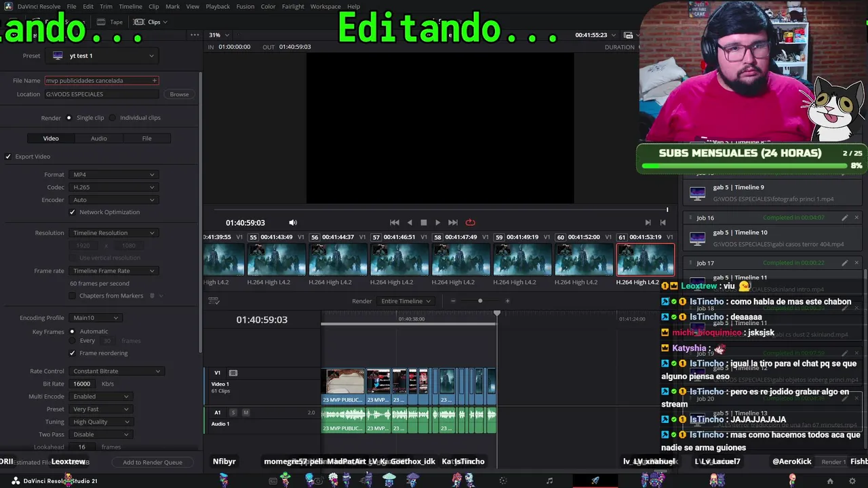Open the Encoder dropdown set to Auto
868x488 pixels.
[x=113, y=200]
